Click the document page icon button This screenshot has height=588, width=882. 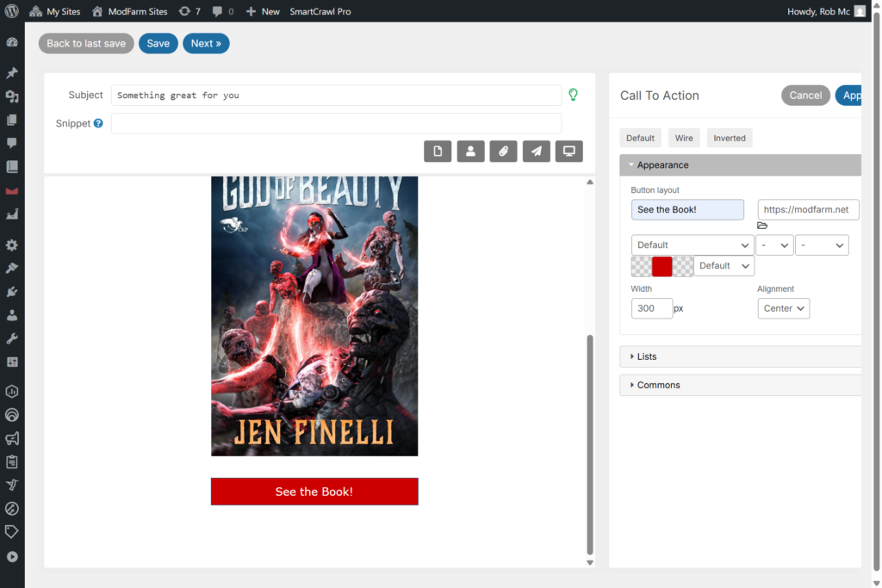click(438, 152)
